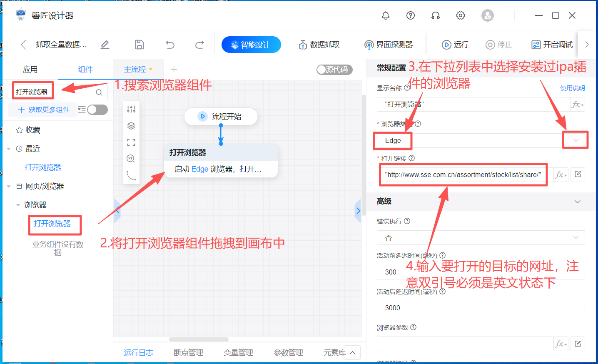Click the headset customer support icon
The image size is (598, 364).
(x=436, y=15)
